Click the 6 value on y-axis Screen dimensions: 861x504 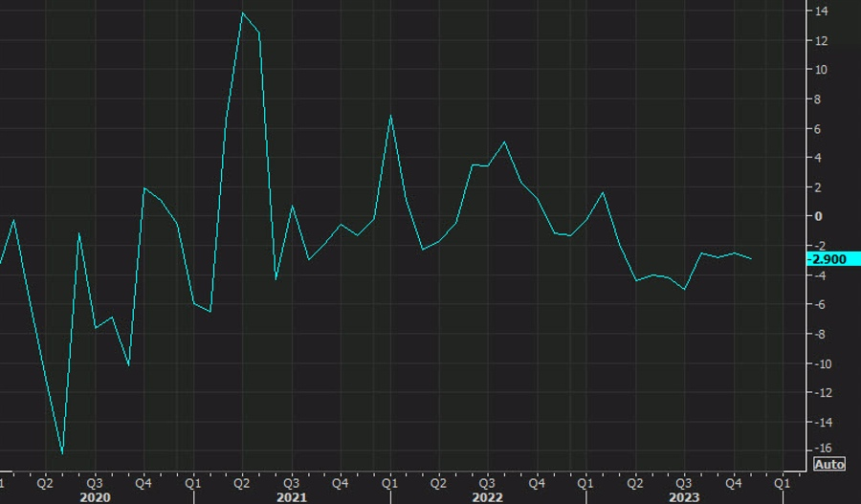(818, 128)
